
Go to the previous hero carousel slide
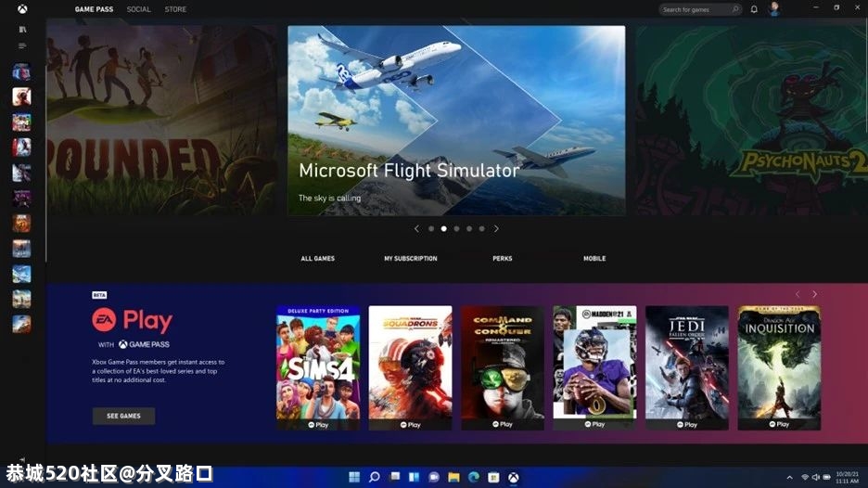click(416, 229)
